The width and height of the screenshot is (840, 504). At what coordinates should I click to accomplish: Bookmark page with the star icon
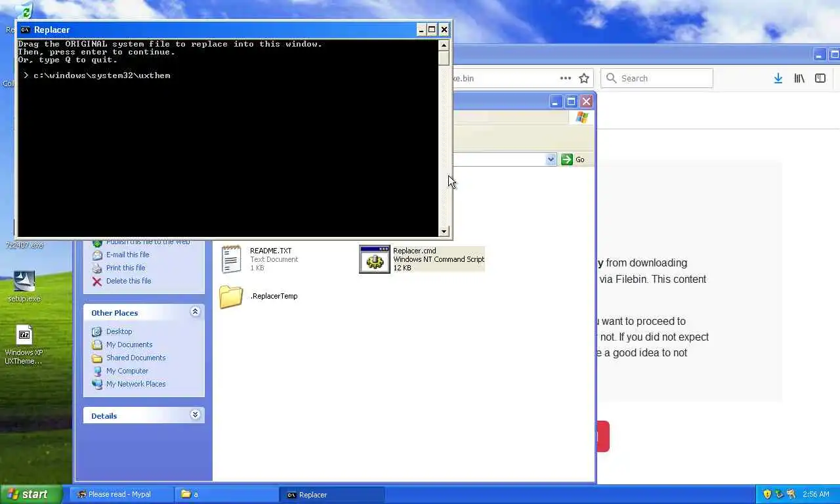tap(584, 78)
